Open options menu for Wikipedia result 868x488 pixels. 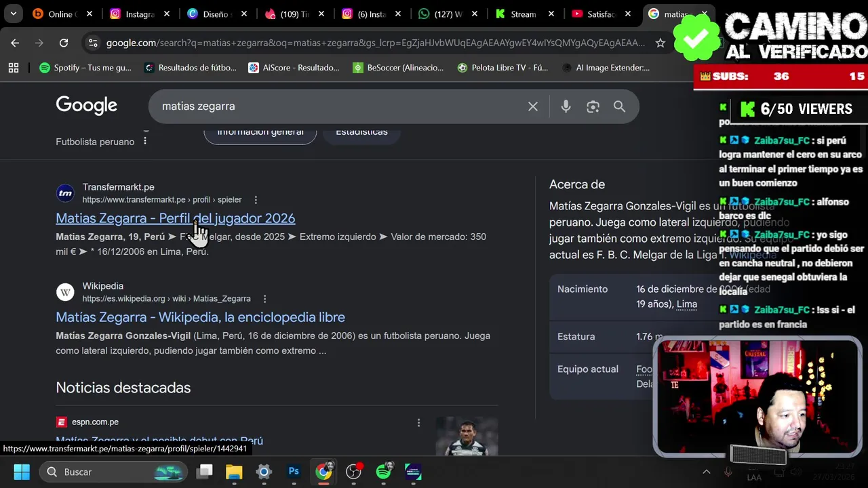[x=264, y=299]
